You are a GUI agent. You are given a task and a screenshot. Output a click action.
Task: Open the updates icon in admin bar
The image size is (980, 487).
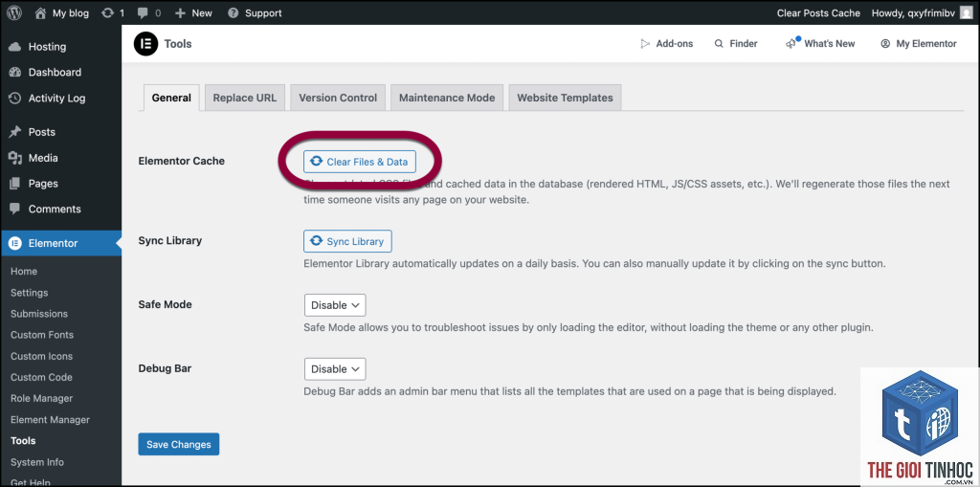107,12
